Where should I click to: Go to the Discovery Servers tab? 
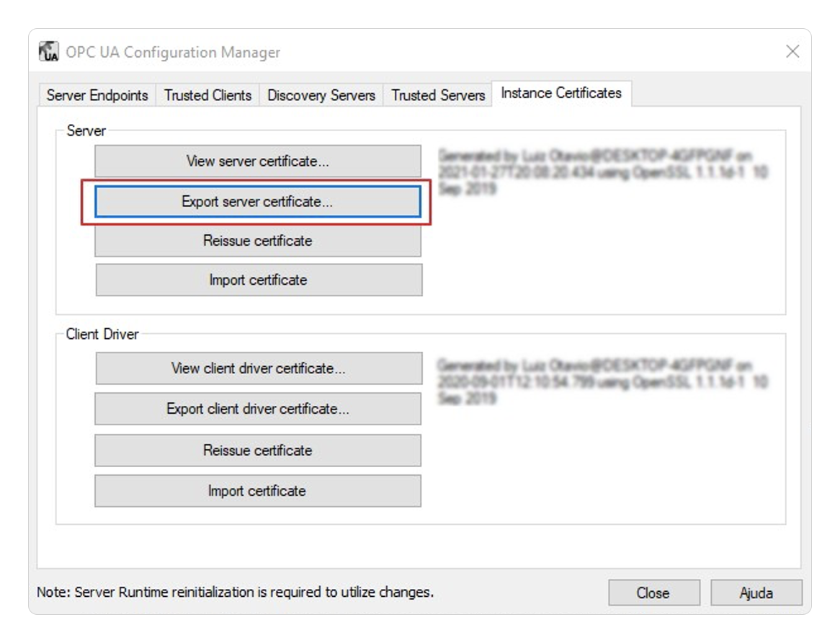click(321, 95)
